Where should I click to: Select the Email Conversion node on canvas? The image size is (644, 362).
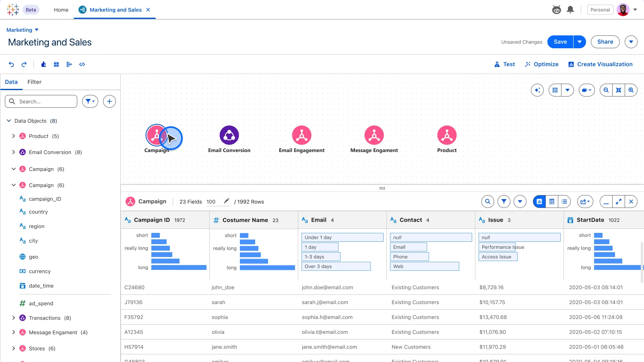pyautogui.click(x=229, y=135)
